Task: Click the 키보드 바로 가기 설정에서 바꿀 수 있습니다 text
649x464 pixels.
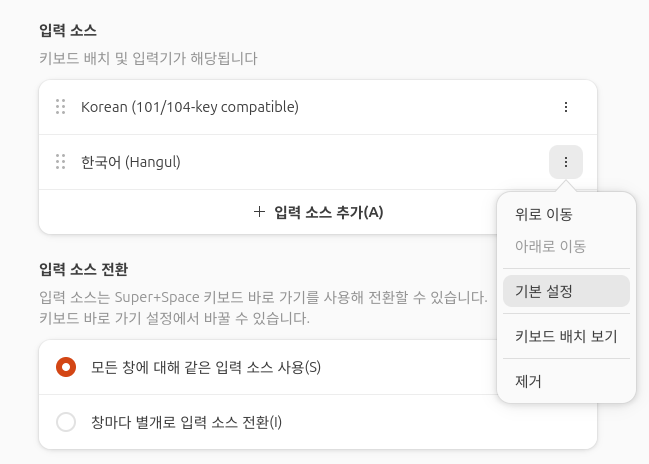Action: pyautogui.click(x=173, y=319)
